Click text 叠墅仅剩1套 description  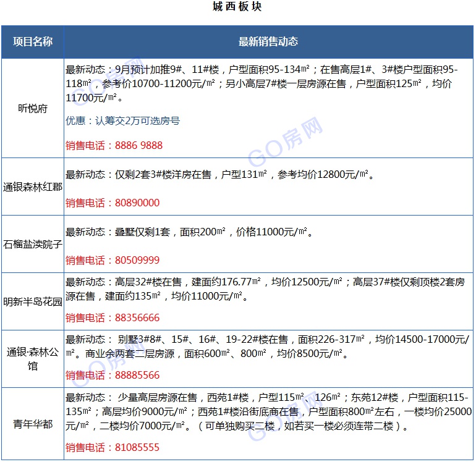(x=189, y=232)
